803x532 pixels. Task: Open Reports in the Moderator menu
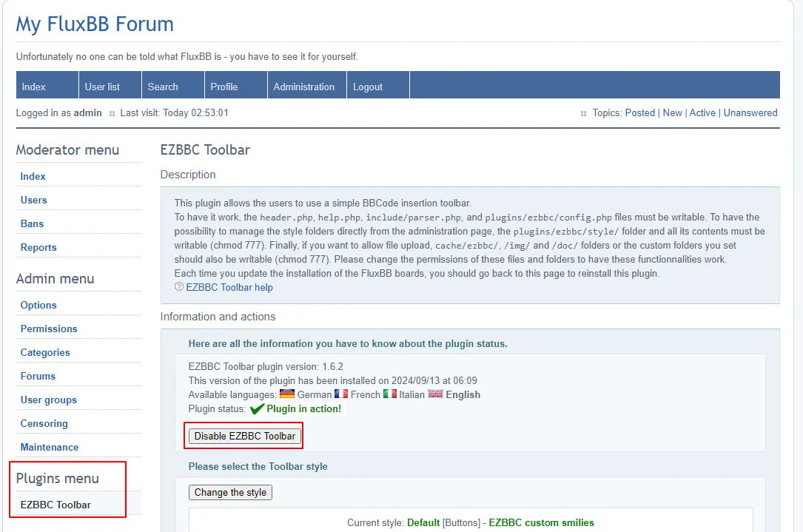(38, 247)
